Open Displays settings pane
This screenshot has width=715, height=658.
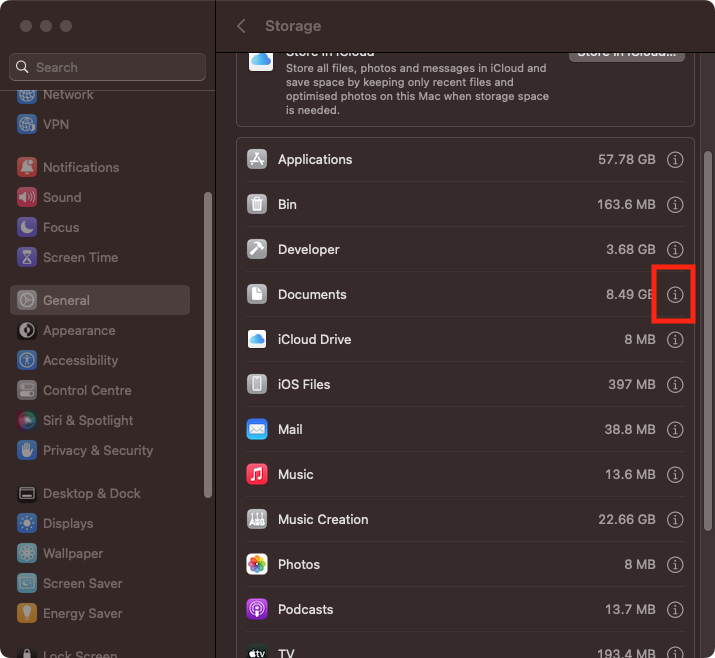tap(100, 523)
